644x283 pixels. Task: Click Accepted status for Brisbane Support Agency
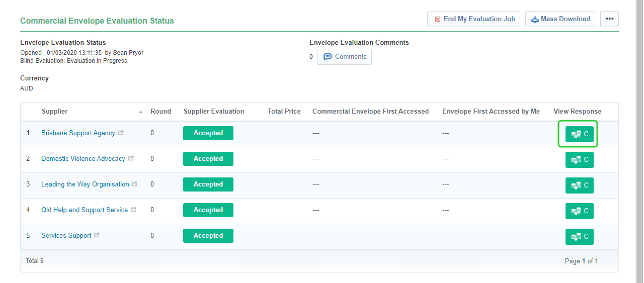(208, 133)
